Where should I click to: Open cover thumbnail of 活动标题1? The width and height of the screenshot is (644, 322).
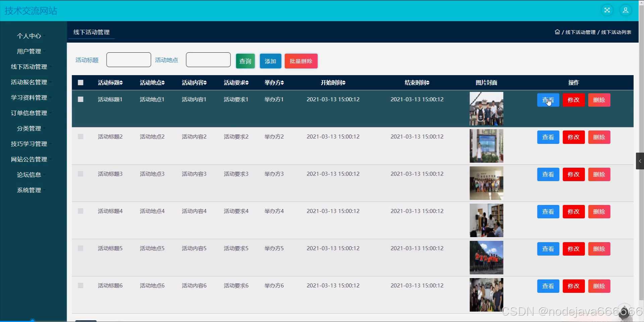point(486,109)
